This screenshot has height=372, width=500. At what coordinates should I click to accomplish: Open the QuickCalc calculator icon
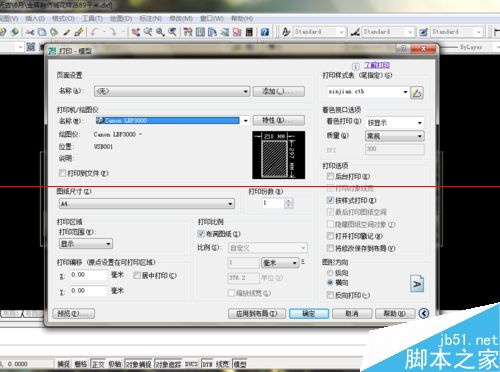pyautogui.click(x=249, y=32)
